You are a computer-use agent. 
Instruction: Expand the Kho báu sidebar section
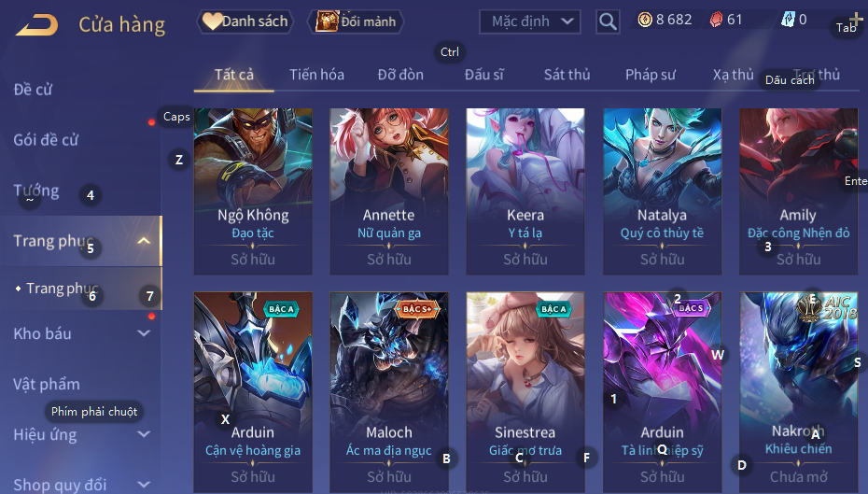pos(144,333)
